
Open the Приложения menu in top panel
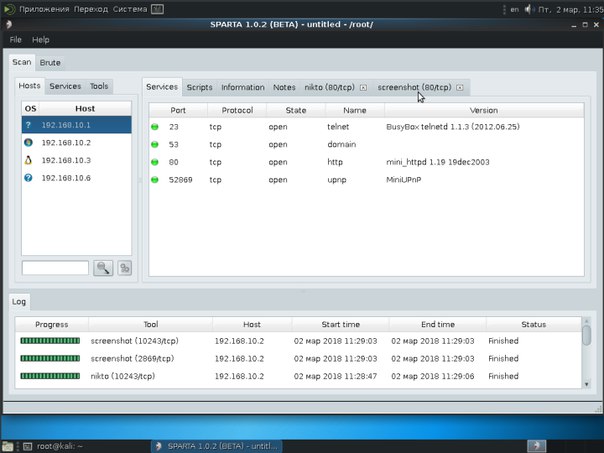pyautogui.click(x=39, y=8)
